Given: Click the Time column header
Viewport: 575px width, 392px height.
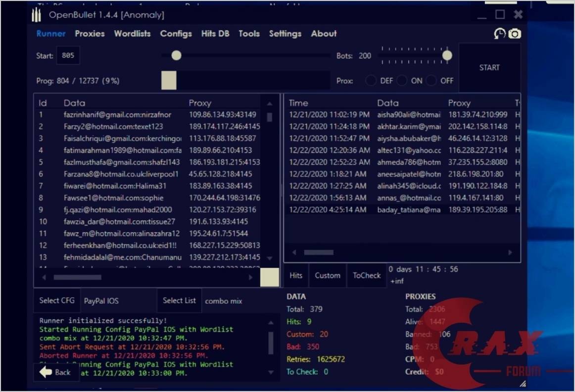Looking at the screenshot, I should click(298, 103).
